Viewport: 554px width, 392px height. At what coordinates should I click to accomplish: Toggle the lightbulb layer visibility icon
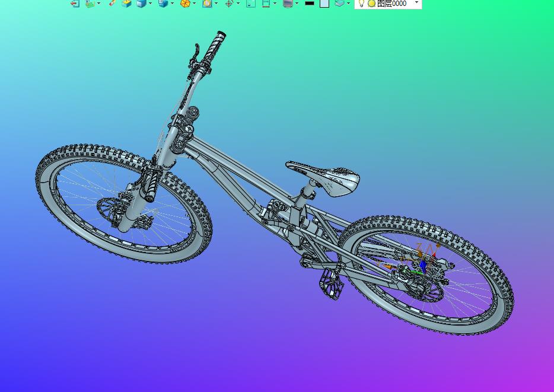(x=361, y=4)
